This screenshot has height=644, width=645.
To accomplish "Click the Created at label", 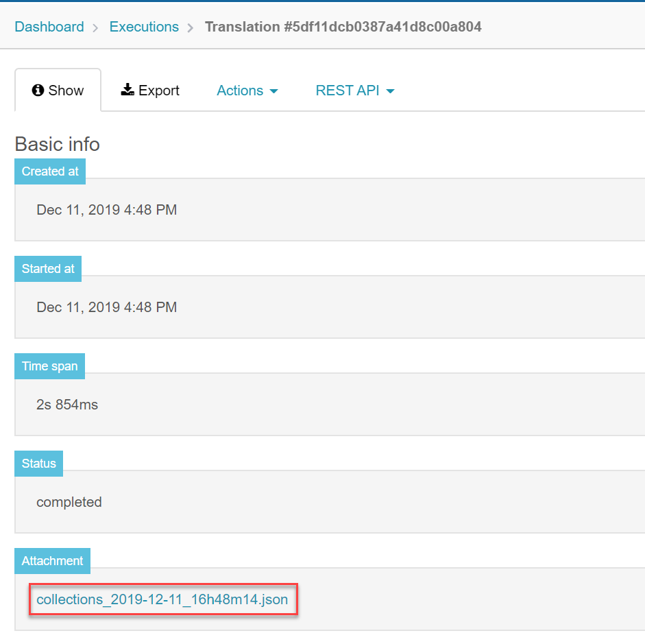I will click(50, 171).
